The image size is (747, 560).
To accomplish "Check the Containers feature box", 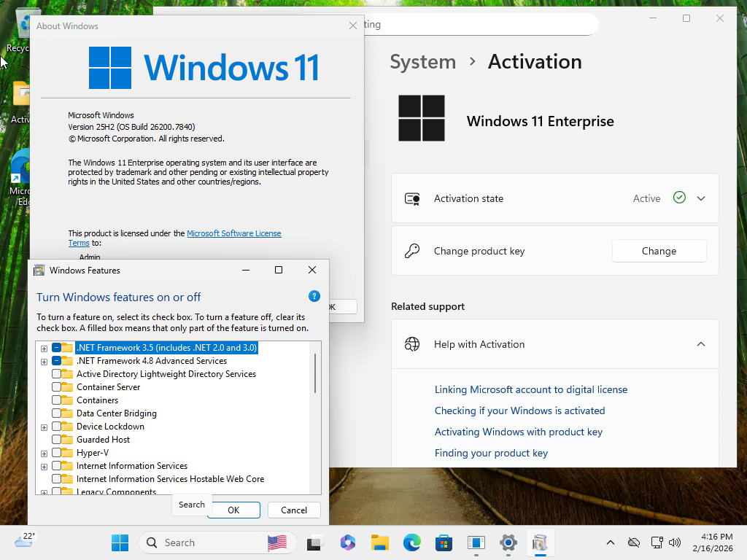I will (x=56, y=400).
